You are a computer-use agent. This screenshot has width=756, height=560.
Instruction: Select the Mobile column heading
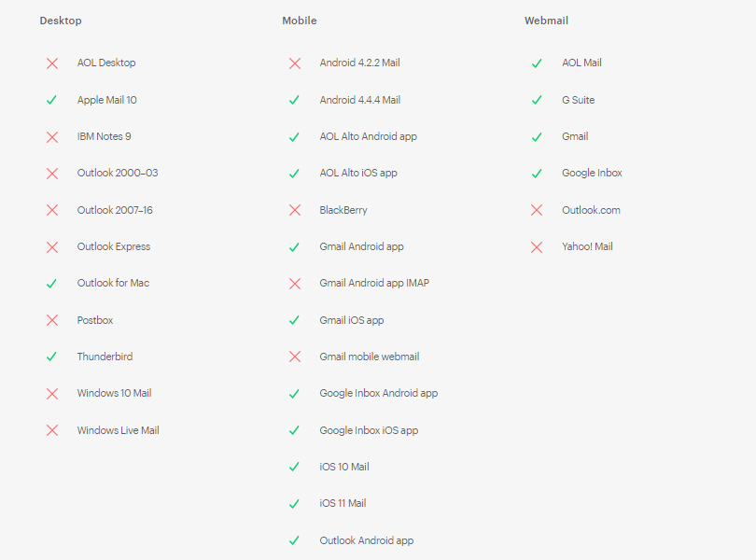(x=300, y=21)
